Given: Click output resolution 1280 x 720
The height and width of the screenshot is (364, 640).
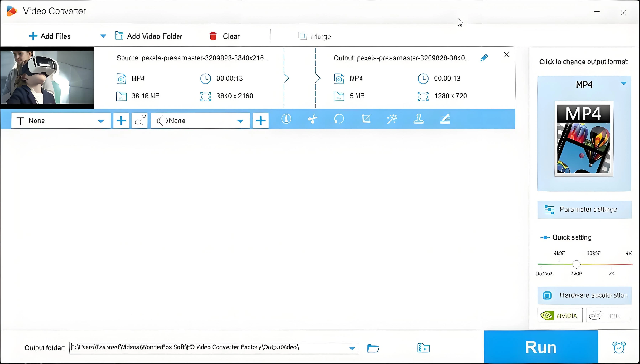Looking at the screenshot, I should [450, 96].
